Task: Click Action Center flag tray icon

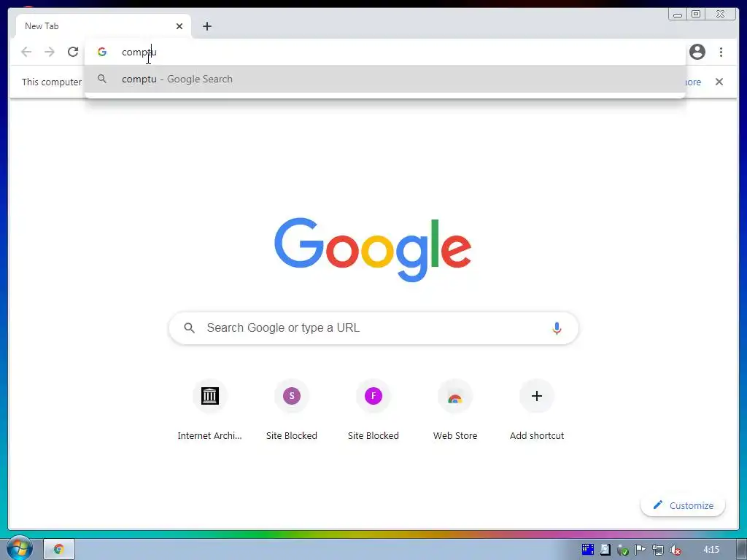Action: point(640,550)
